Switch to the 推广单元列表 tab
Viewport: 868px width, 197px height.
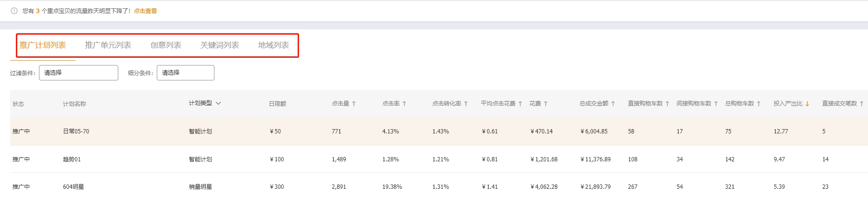pos(108,45)
